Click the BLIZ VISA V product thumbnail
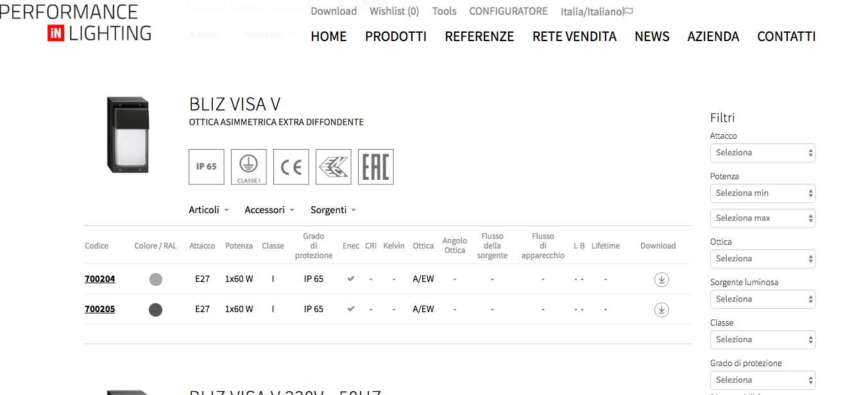 coord(128,134)
